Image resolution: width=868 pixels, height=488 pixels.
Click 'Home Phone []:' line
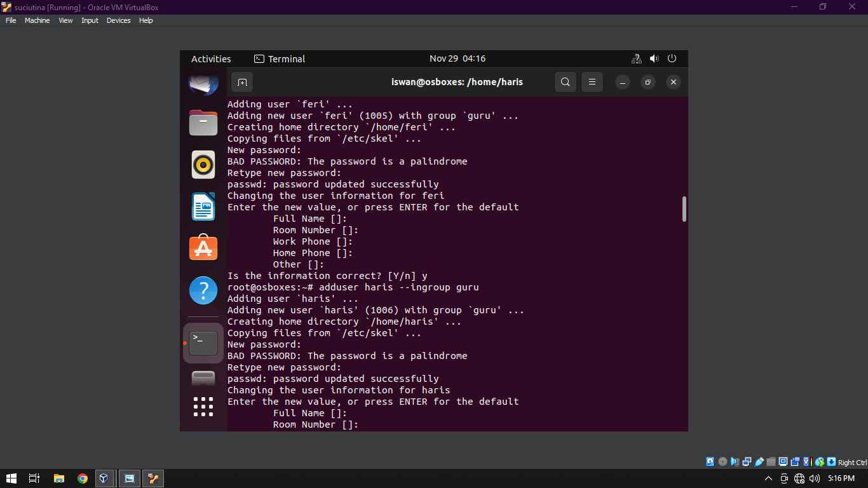(x=313, y=253)
